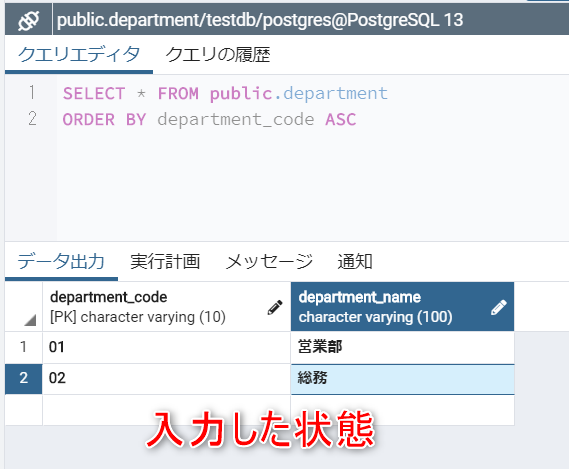Click the cell containing 営業部
The height and width of the screenshot is (469, 569).
(x=402, y=347)
